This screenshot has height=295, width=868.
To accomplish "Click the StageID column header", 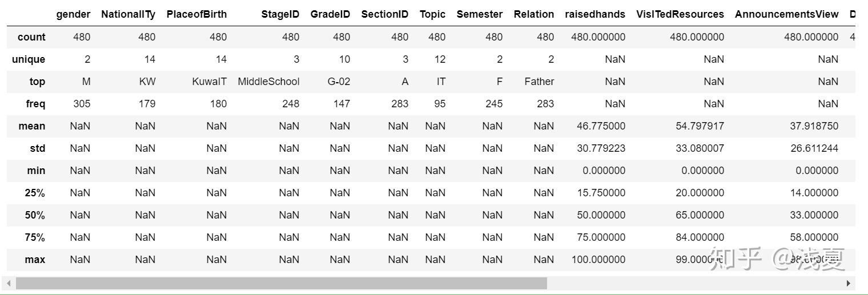I will [280, 14].
